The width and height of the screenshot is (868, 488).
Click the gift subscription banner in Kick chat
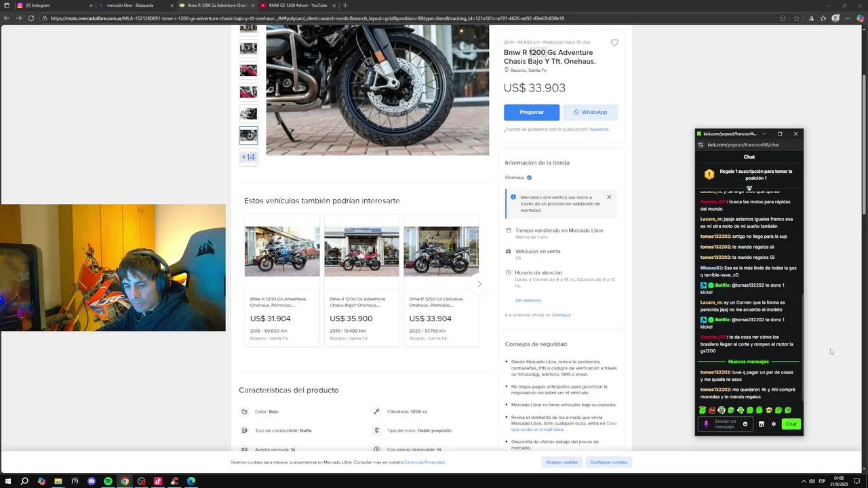pos(749,175)
